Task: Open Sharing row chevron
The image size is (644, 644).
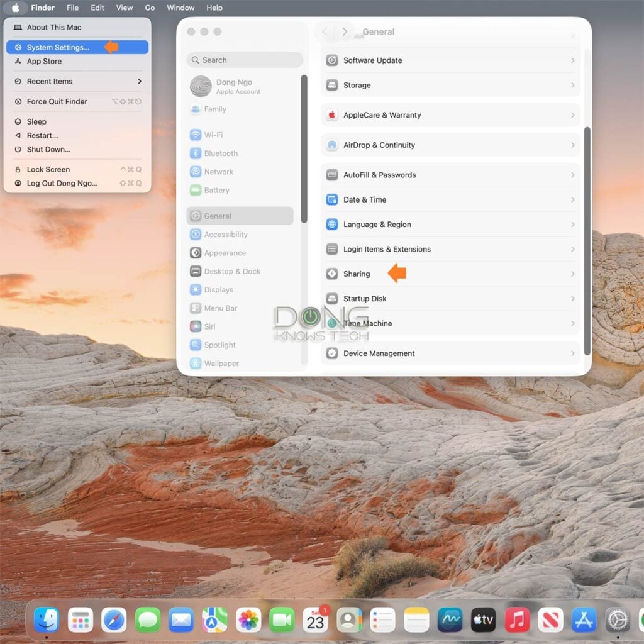Action: pos(572,274)
